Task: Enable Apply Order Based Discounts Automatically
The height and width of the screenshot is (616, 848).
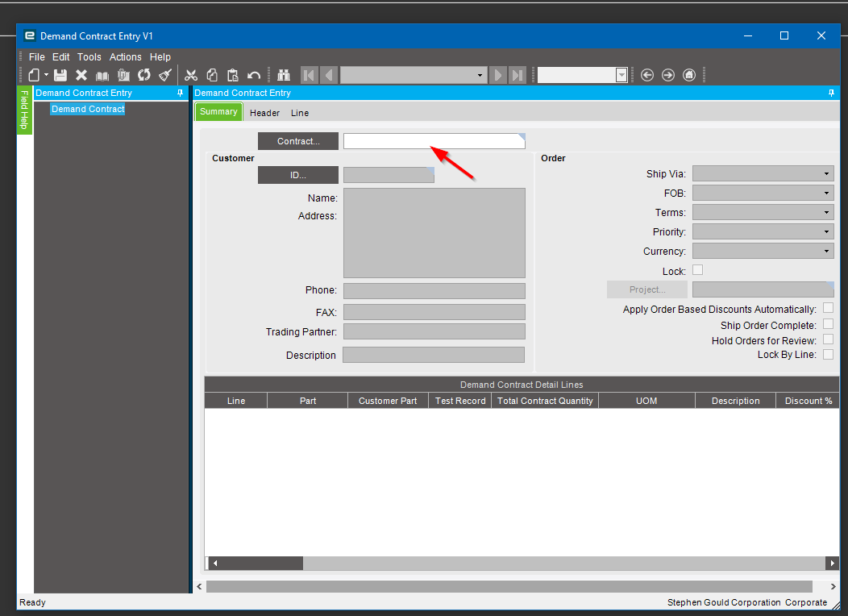Action: pos(828,308)
